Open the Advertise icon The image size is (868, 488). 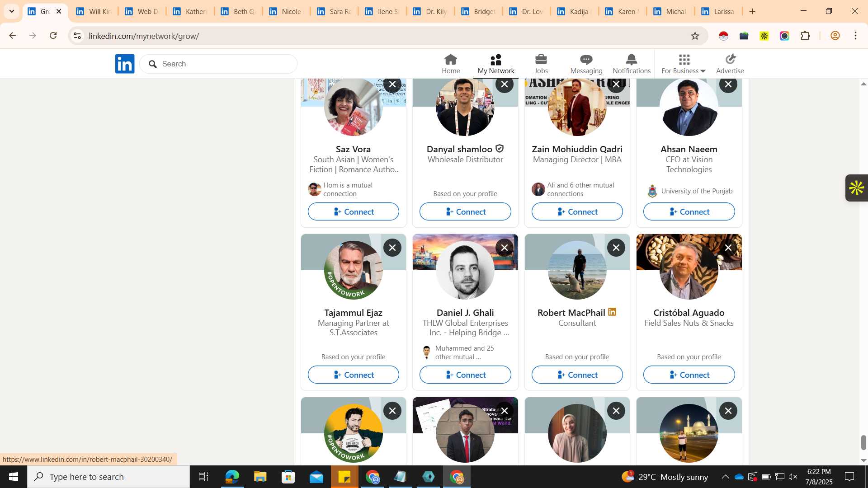point(730,64)
